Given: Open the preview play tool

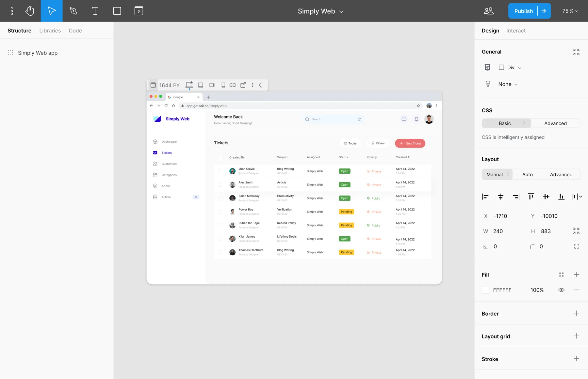Looking at the screenshot, I should coord(139,11).
